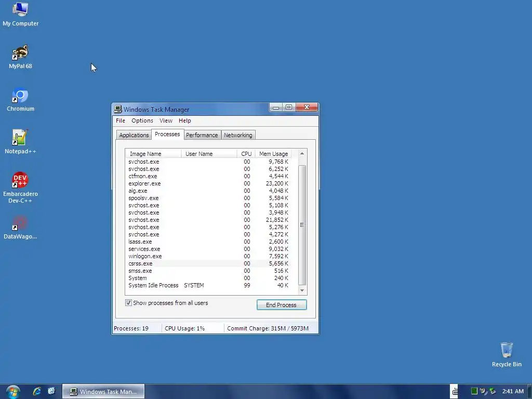Viewport: 532px width, 399px height.
Task: Select the lsass.exe process row
Action: [208, 242]
